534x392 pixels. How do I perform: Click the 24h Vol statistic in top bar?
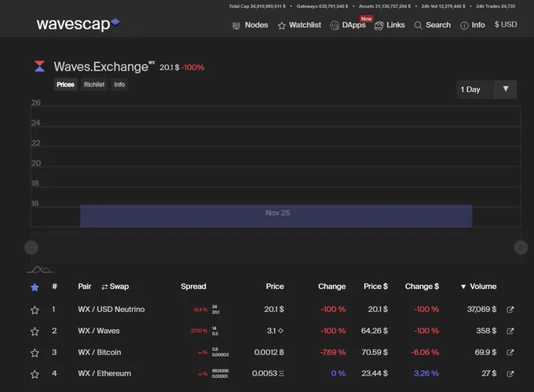443,6
